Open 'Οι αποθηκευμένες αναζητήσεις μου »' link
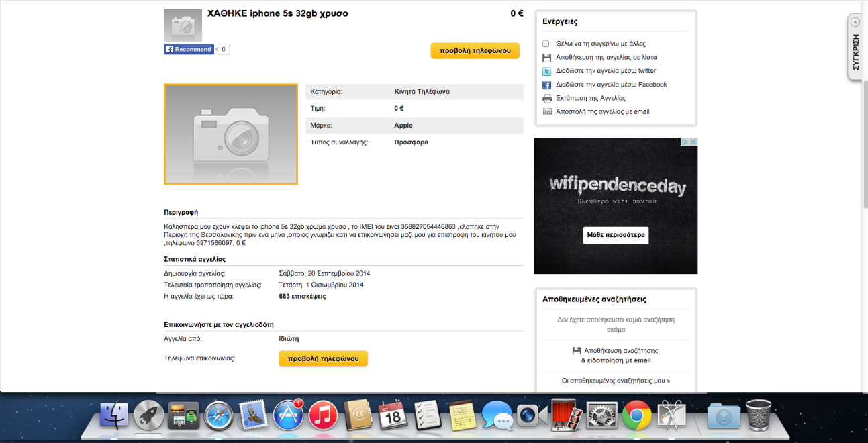The image size is (868, 443). [616, 381]
